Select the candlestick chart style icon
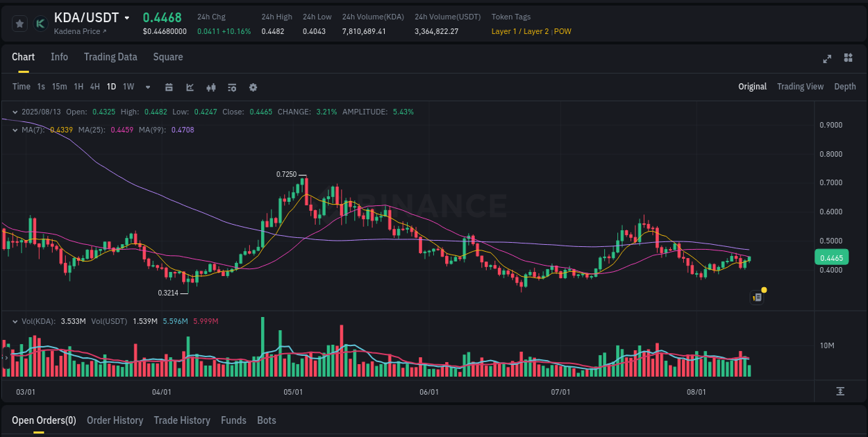Image resolution: width=868 pixels, height=437 pixels. point(210,87)
